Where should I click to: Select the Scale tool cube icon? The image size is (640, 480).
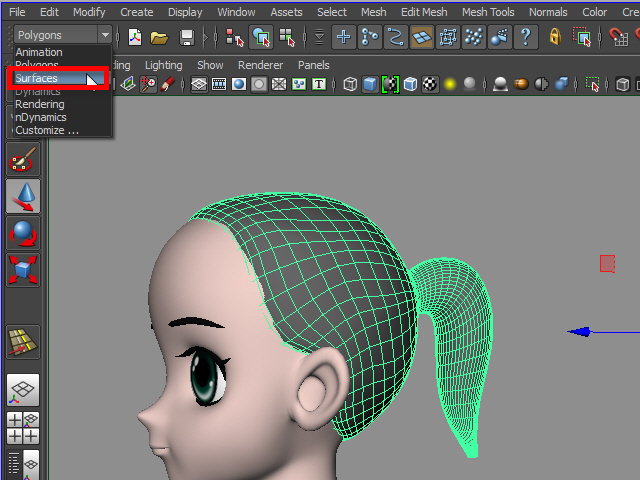click(23, 268)
